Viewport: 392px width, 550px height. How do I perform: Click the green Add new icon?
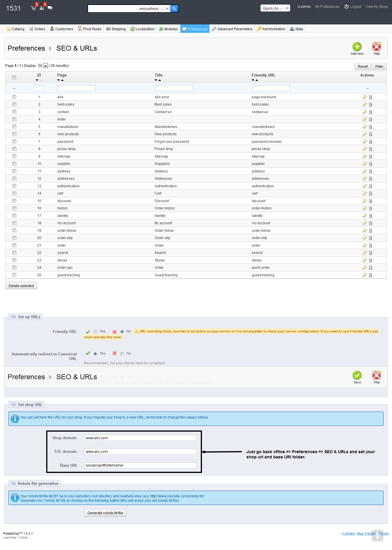click(x=357, y=47)
